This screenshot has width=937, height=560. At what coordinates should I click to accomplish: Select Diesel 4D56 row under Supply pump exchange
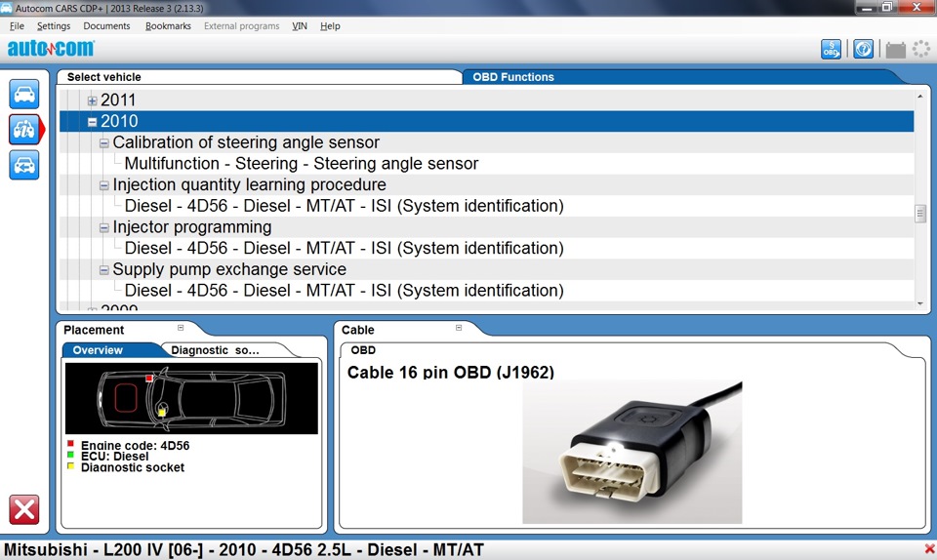point(344,291)
